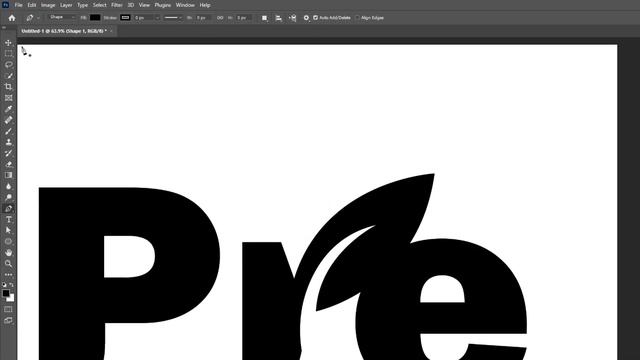This screenshot has width=640, height=360.
Task: Change screen mode icon in toolbar
Action: 8,321
